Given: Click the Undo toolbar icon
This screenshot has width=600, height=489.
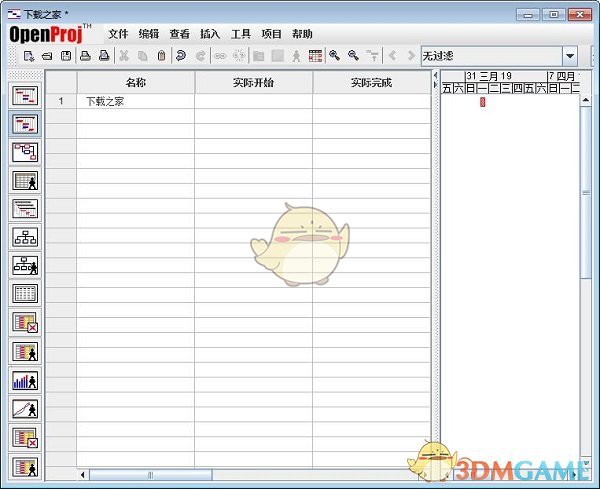Looking at the screenshot, I should pos(181,56).
